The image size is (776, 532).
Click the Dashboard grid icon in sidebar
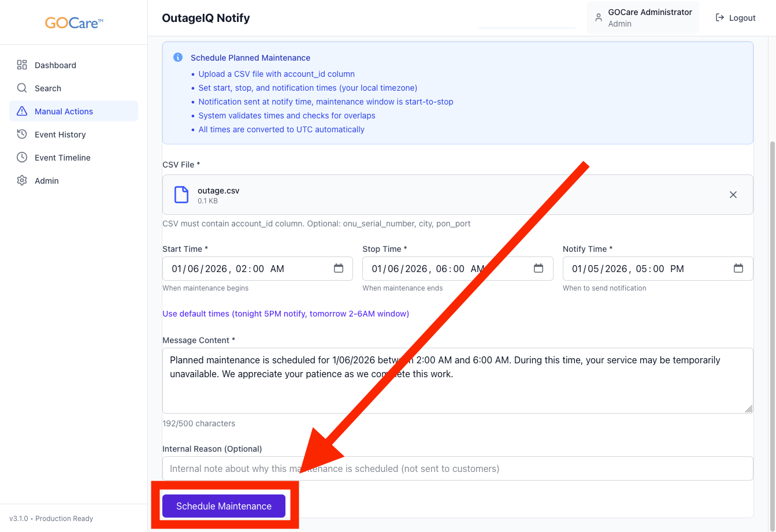click(22, 65)
